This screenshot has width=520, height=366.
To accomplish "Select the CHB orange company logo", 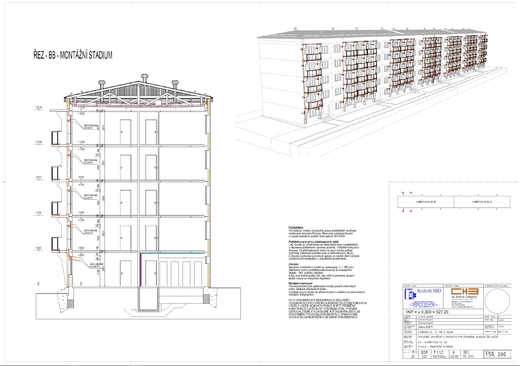I will click(x=465, y=291).
